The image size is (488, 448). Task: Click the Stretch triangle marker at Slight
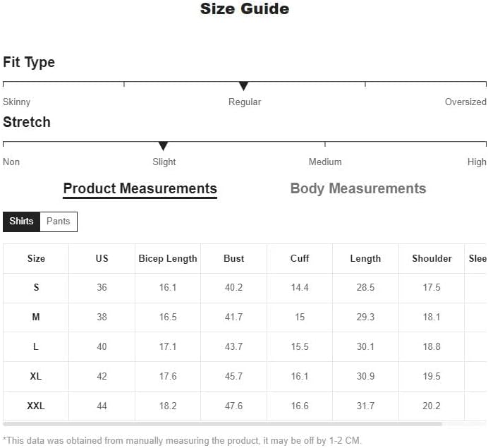163,146
